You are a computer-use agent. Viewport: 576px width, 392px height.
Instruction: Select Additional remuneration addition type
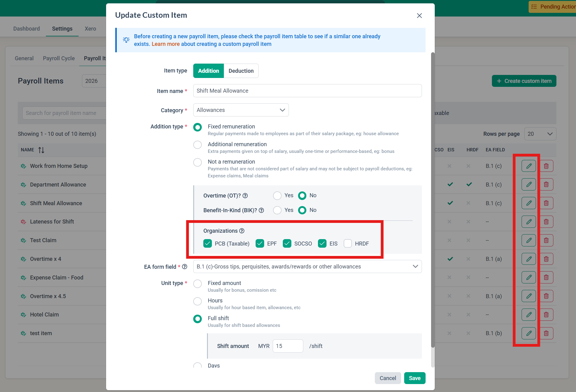(198, 145)
